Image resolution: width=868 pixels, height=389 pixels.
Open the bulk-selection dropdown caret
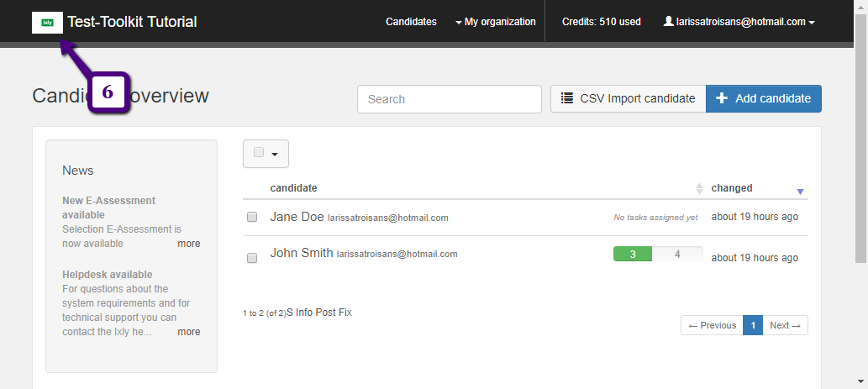tap(275, 154)
